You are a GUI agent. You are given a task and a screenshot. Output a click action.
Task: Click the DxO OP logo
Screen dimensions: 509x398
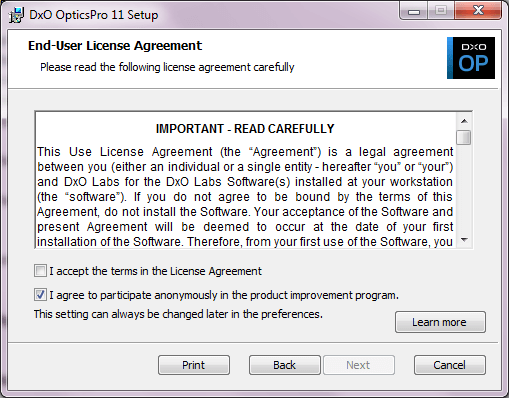[x=471, y=58]
